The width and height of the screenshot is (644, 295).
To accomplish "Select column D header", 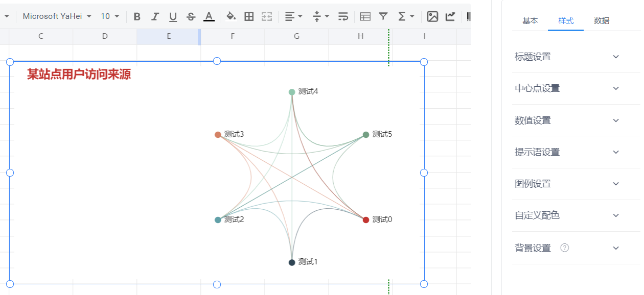I will coord(105,36).
